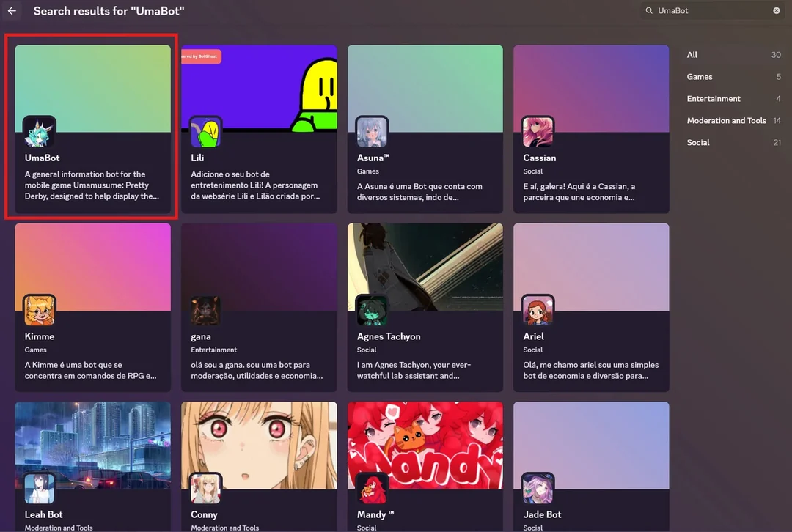Open the Asuna™ card title
Image resolution: width=792 pixels, height=532 pixels.
[373, 158]
